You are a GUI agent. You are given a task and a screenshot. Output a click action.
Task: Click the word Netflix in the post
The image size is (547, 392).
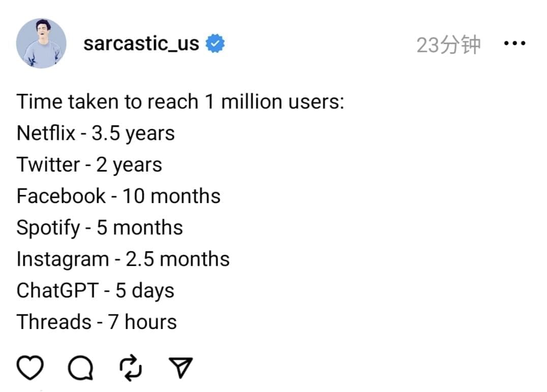46,134
